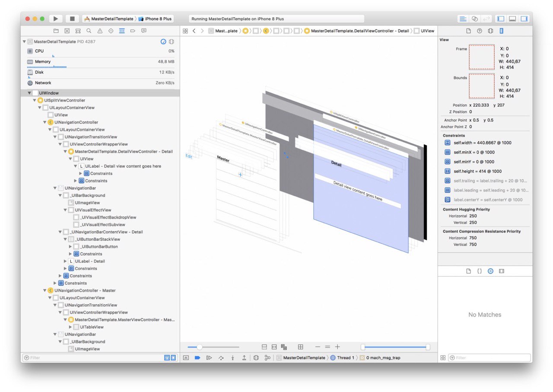Show the File inspector
The height and width of the screenshot is (392, 553).
[x=468, y=31]
